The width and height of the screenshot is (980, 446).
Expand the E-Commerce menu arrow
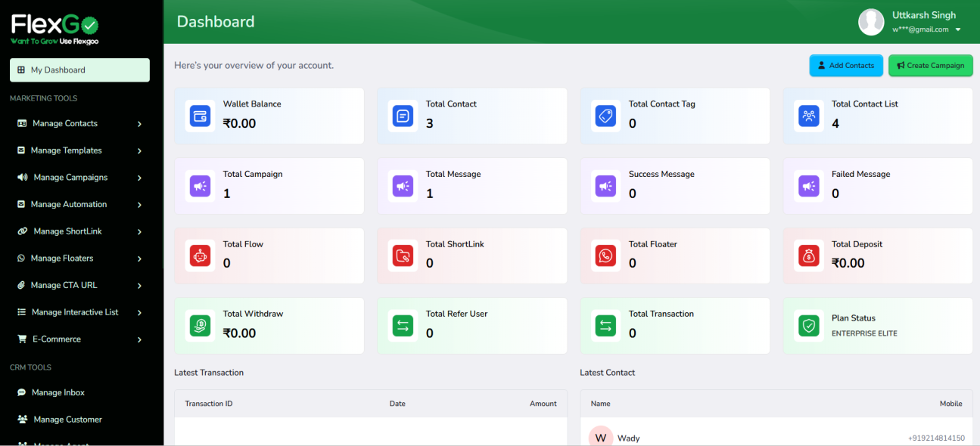click(139, 339)
